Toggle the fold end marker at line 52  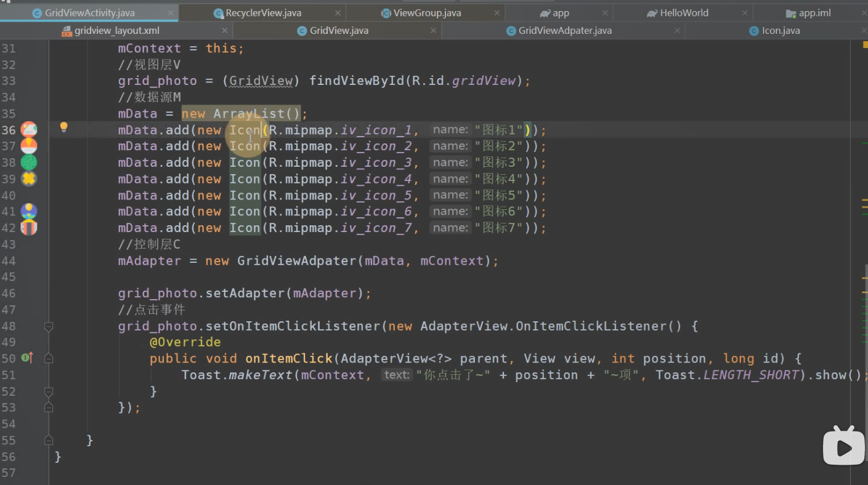coord(49,391)
